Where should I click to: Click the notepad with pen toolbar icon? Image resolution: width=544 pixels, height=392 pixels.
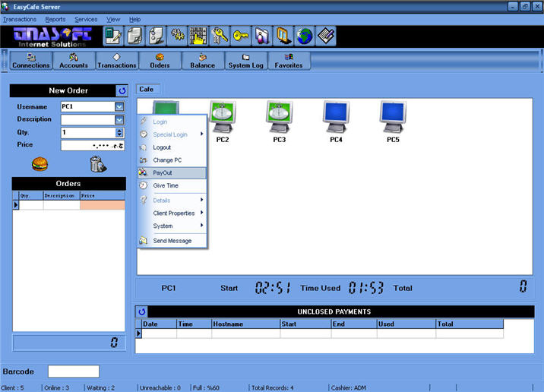tap(325, 36)
